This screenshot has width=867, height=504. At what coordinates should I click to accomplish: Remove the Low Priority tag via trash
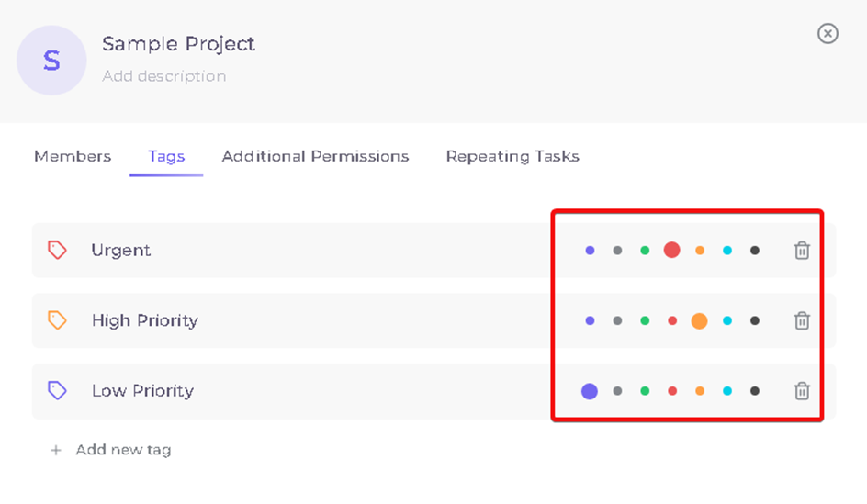(x=802, y=391)
